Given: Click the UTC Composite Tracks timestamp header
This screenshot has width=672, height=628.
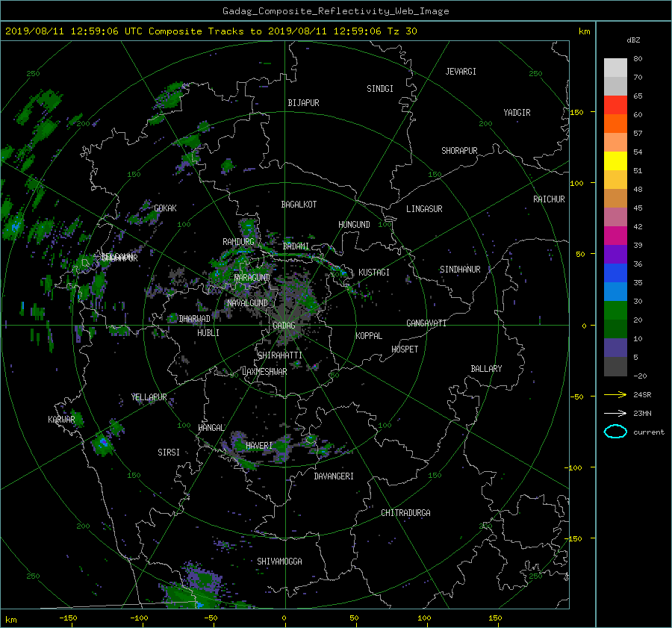Looking at the screenshot, I should [211, 31].
